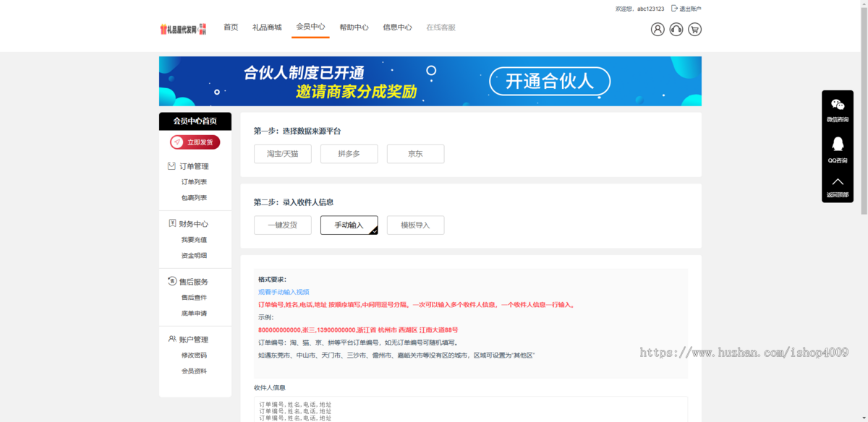
Task: Go to 首页 in the top navigation
Action: (231, 27)
